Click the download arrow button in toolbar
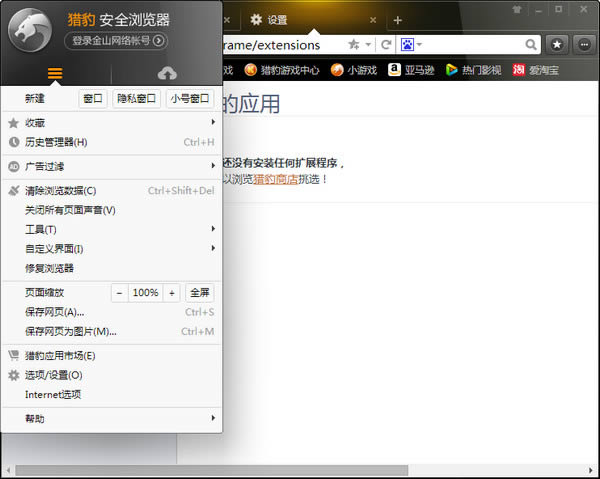 click(583, 45)
